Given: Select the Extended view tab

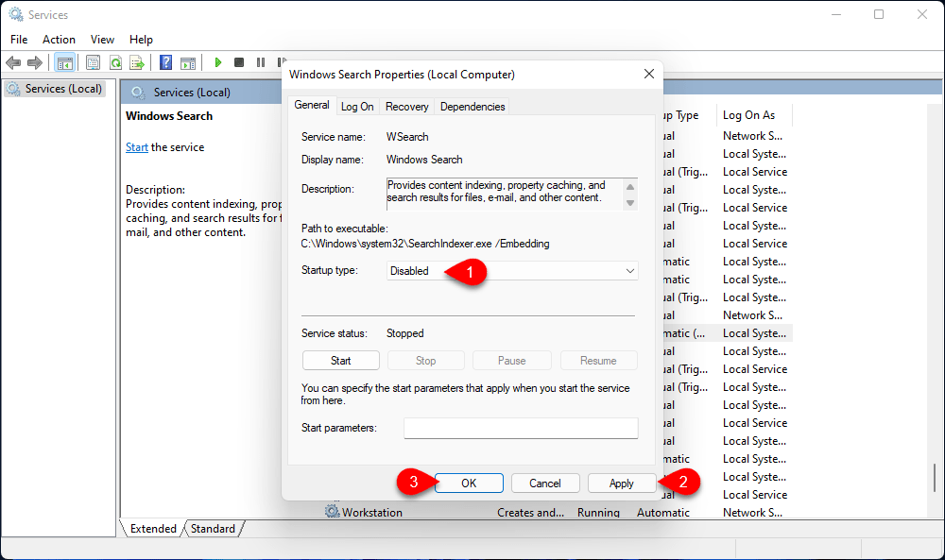Looking at the screenshot, I should coord(153,528).
